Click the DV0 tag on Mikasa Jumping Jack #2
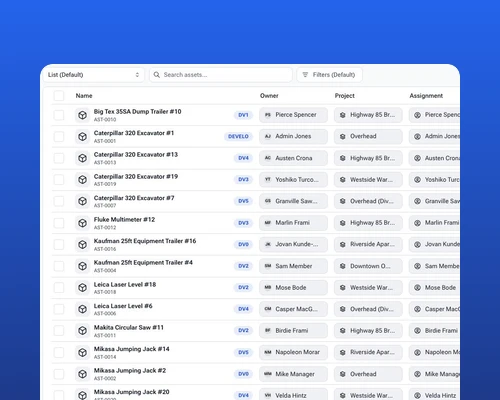 point(243,374)
